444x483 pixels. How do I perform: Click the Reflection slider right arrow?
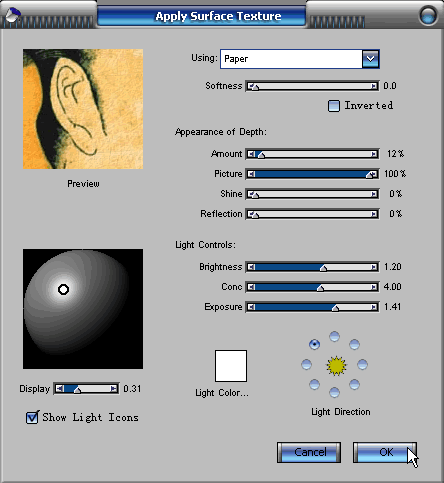point(374,214)
